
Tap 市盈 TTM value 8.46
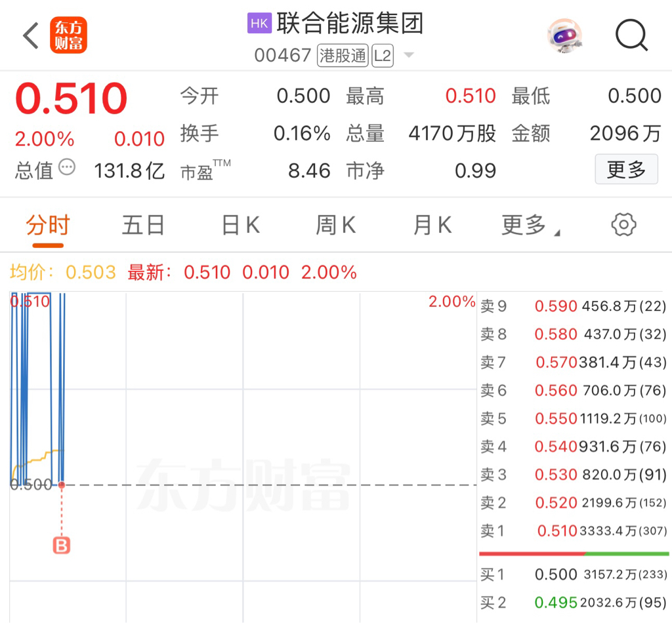click(309, 171)
